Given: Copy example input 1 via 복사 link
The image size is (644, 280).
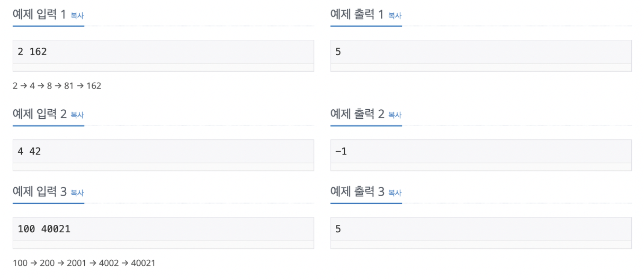Looking at the screenshot, I should [x=77, y=16].
